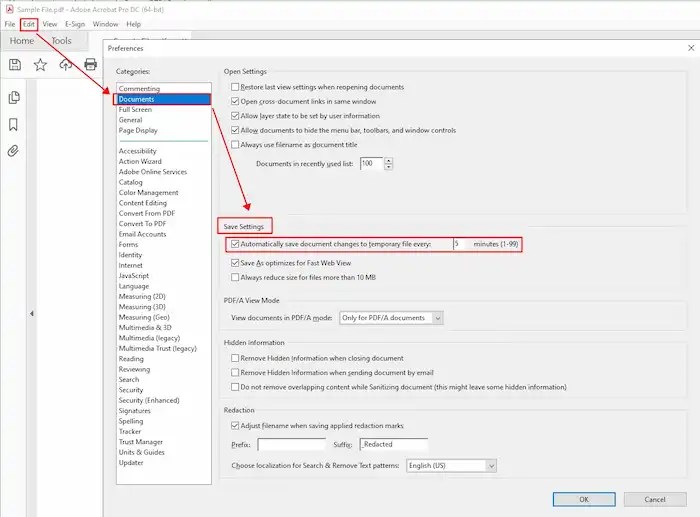Open the PDF/A view mode dropdown
This screenshot has height=517, width=700.
[391, 318]
